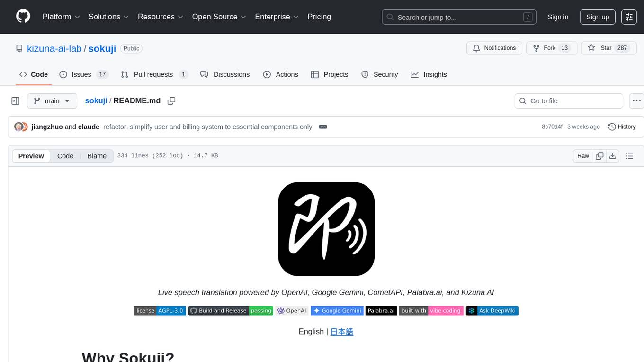
Task: Open the refactor commit message link
Action: (x=207, y=127)
